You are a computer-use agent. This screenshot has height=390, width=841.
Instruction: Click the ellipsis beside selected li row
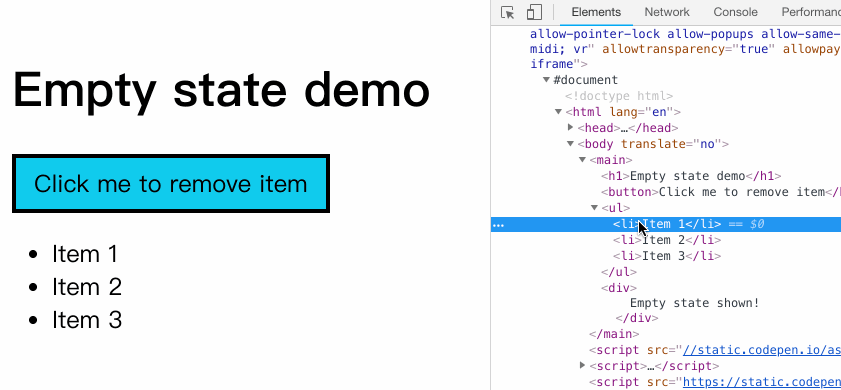pos(498,225)
